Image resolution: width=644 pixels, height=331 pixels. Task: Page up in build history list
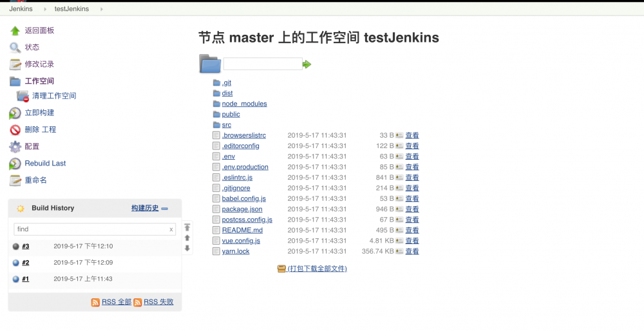click(187, 238)
